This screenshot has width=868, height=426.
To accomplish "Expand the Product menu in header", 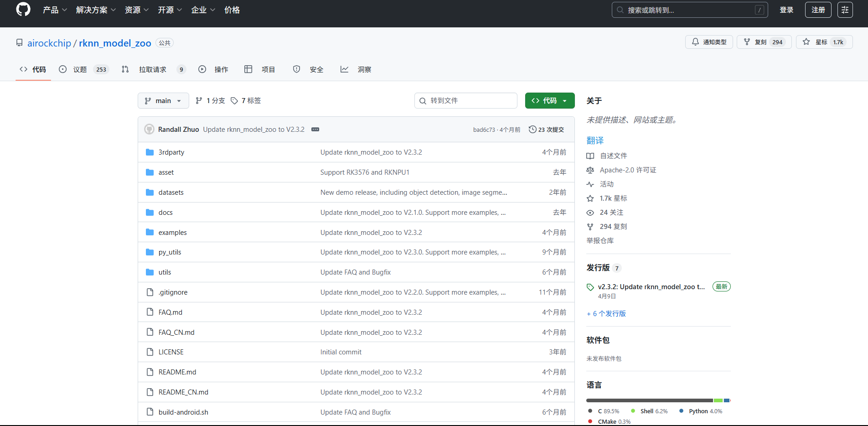I will [55, 10].
